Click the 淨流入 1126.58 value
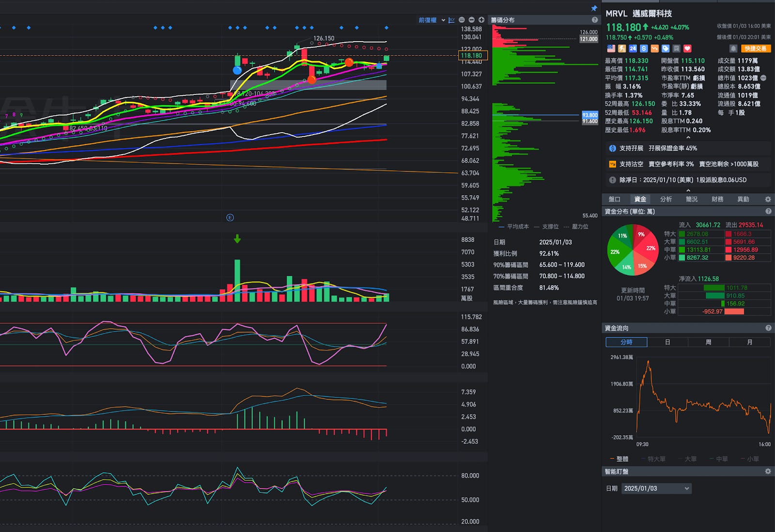The height and width of the screenshot is (532, 775). 708,279
